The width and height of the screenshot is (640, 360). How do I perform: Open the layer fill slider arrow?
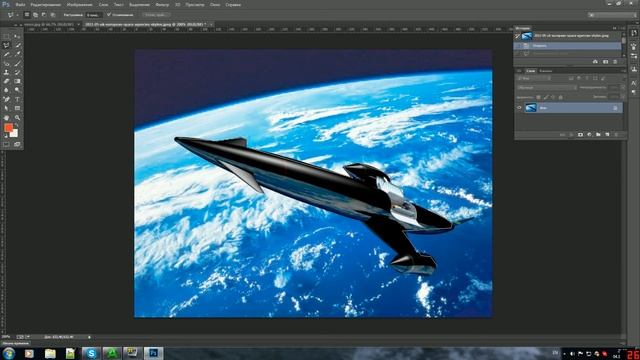(x=623, y=97)
